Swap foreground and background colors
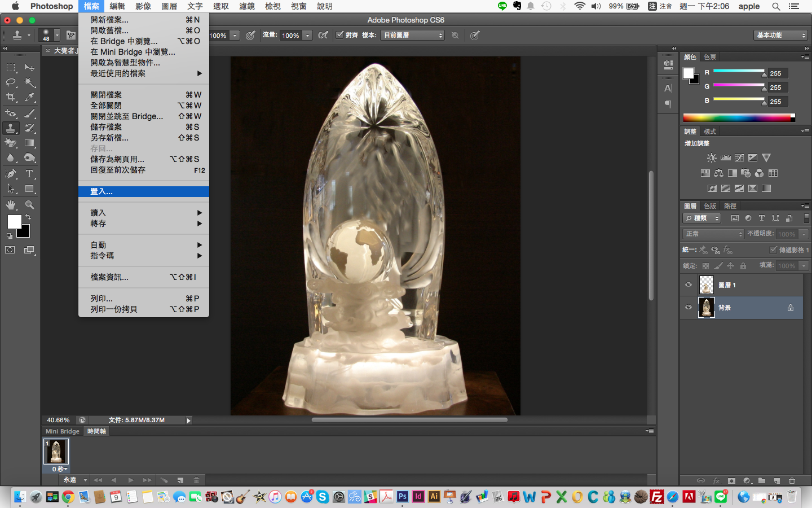Screen dimensions: 812x508 click(x=28, y=217)
